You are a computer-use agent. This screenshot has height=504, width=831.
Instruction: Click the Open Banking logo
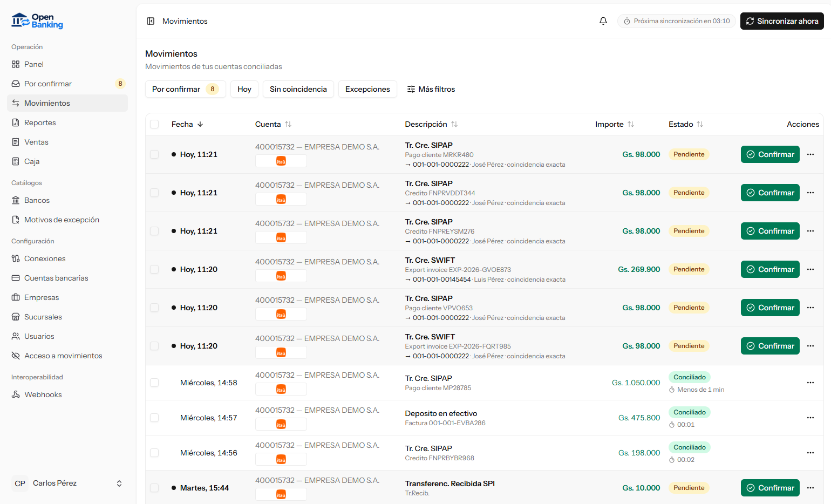37,21
